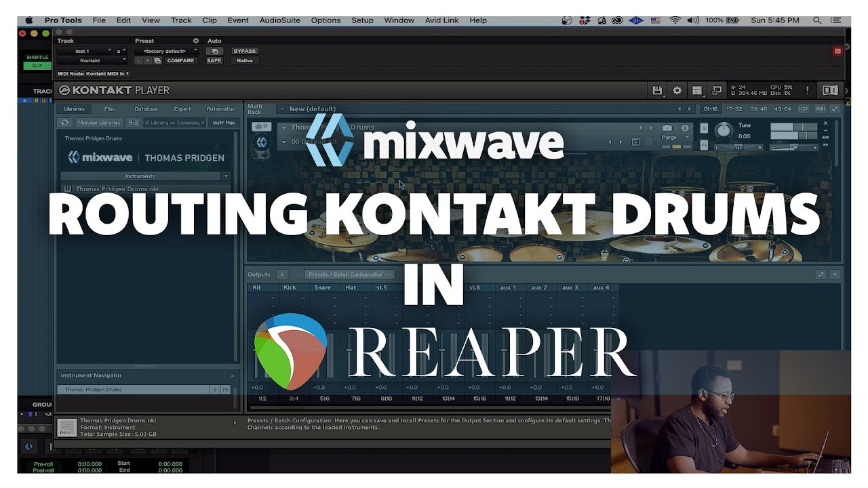Viewport: 868px width, 488px height.
Task: Open Kontakt options gear icon
Action: [x=677, y=90]
